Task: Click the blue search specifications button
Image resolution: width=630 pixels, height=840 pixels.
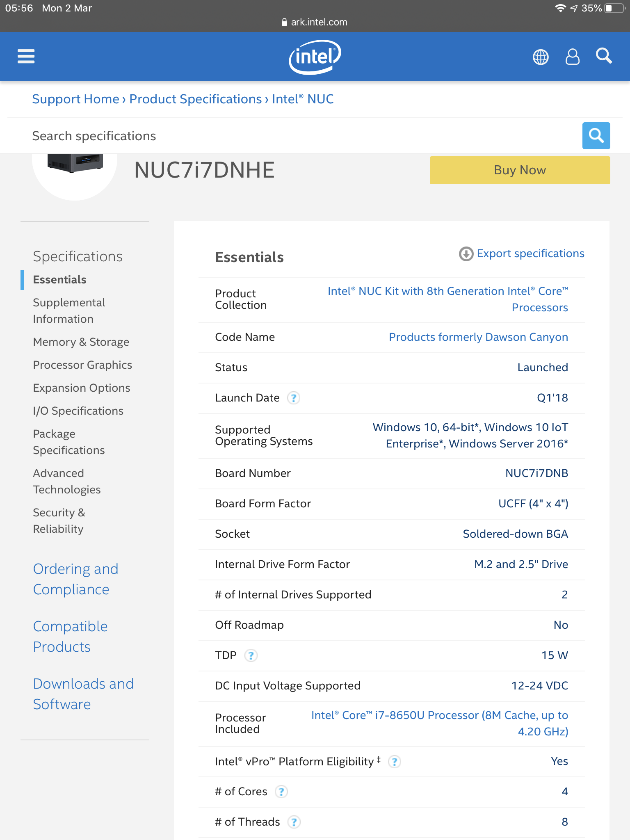Action: (596, 136)
